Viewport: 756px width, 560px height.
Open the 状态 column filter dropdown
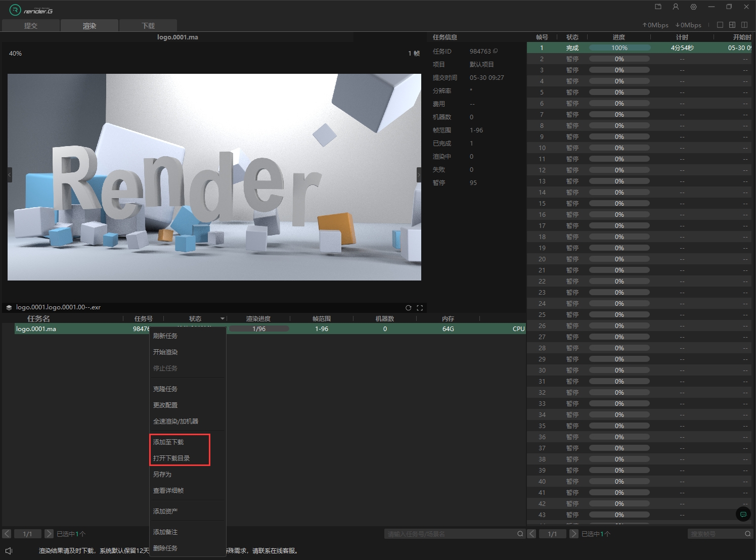click(223, 319)
